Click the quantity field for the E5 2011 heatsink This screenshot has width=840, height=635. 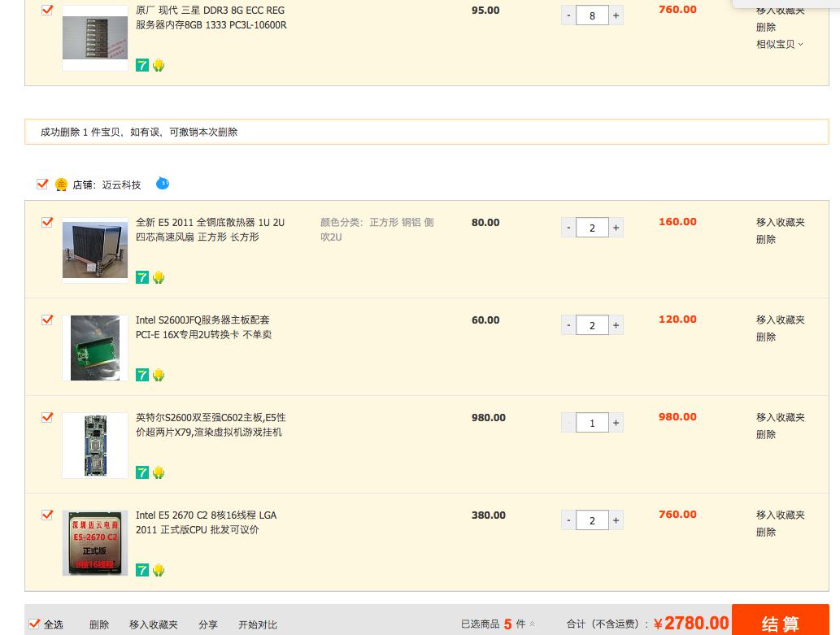(x=592, y=228)
